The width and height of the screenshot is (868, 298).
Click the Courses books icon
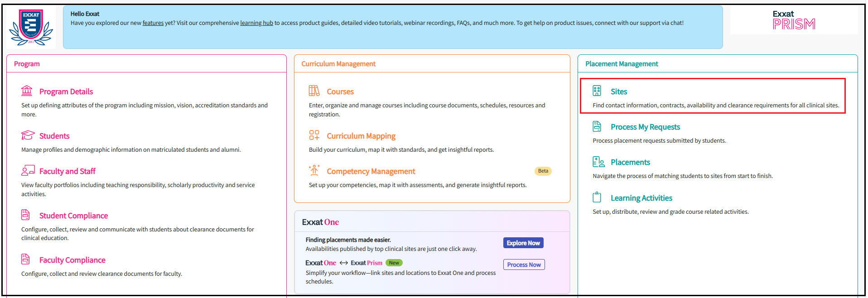(314, 91)
